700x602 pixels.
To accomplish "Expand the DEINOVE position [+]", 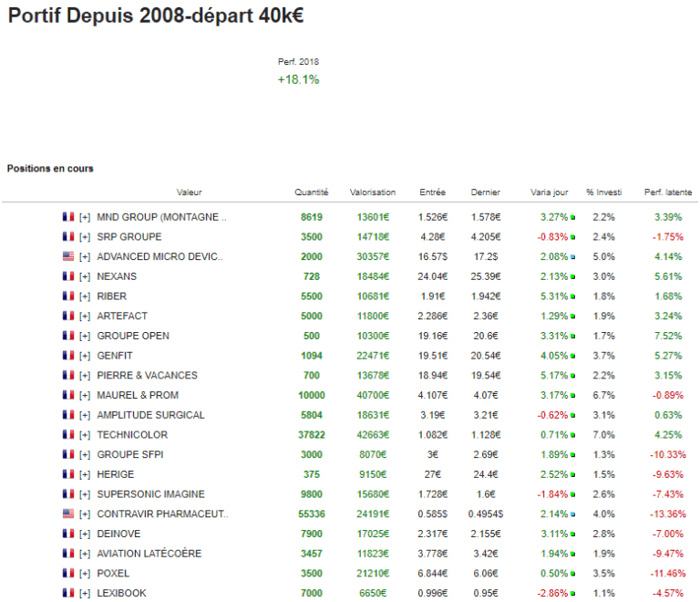I will coord(85,534).
